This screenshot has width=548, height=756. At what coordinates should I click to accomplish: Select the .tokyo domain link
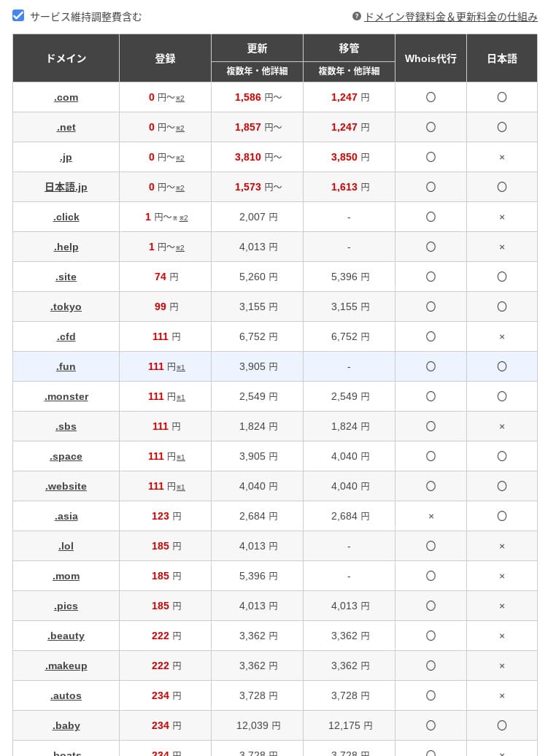tap(66, 307)
